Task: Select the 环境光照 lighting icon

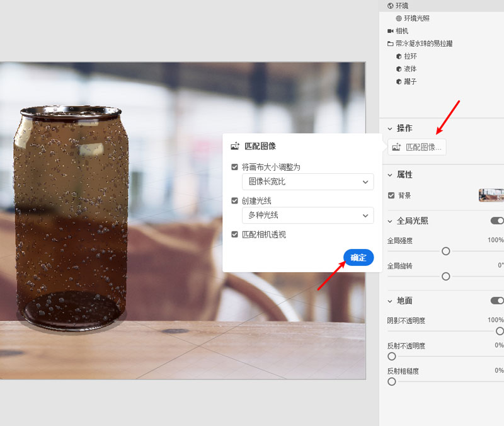Action: pos(399,18)
